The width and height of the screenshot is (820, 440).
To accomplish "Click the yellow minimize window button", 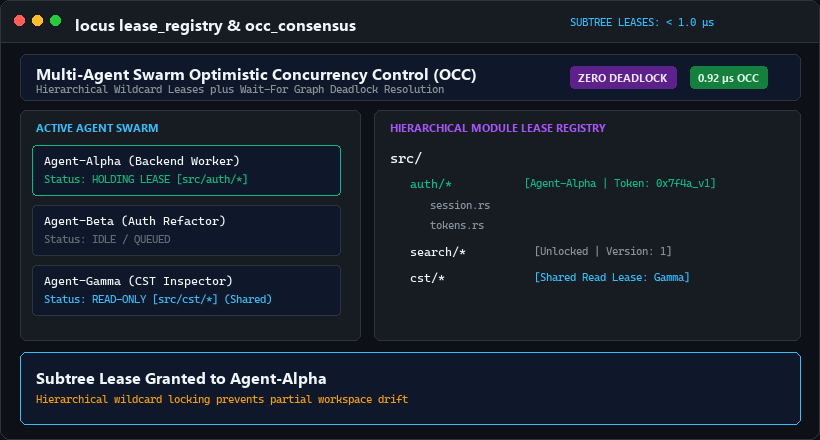I will 38,21.
